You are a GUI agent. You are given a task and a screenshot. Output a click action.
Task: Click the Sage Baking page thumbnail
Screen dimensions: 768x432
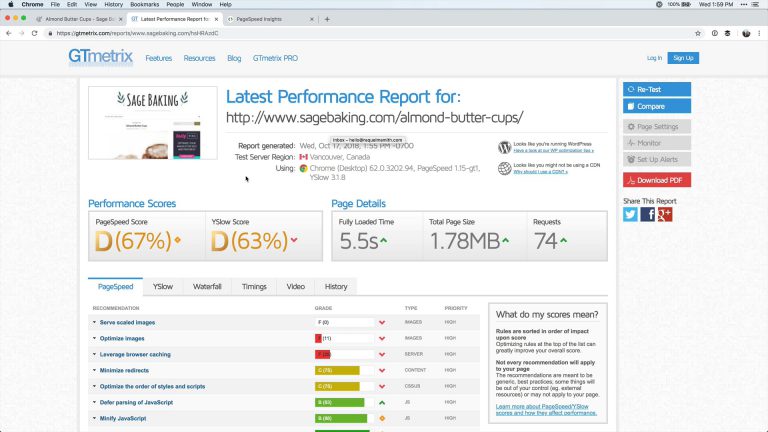click(153, 123)
